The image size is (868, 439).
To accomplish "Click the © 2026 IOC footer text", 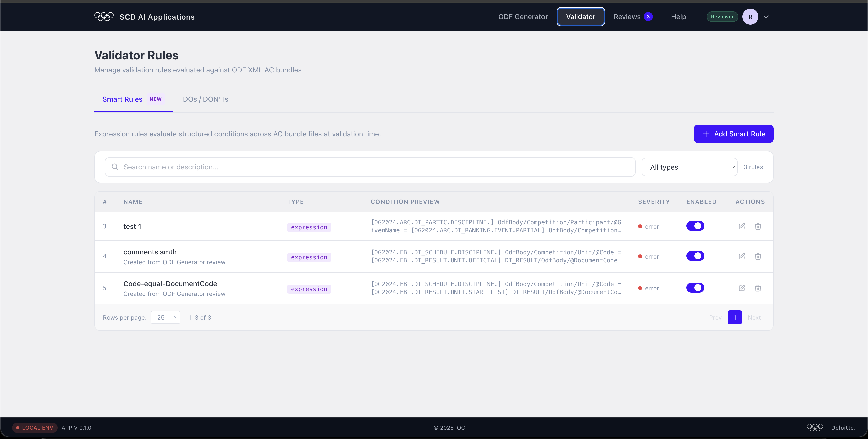I will coord(449,427).
